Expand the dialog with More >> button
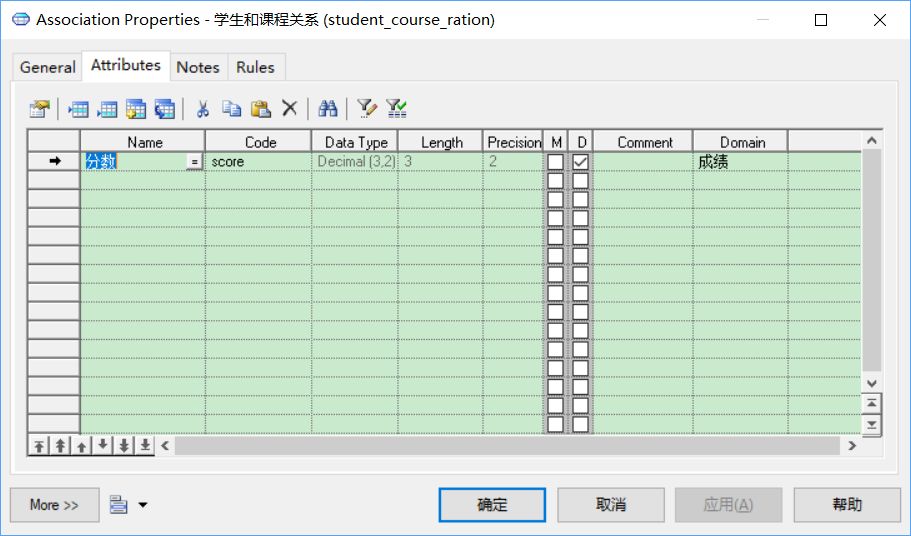Image resolution: width=911 pixels, height=536 pixels. click(55, 505)
